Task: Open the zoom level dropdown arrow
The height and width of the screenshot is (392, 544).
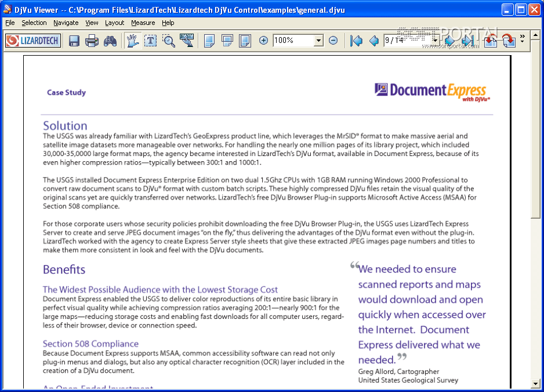Action: point(318,41)
